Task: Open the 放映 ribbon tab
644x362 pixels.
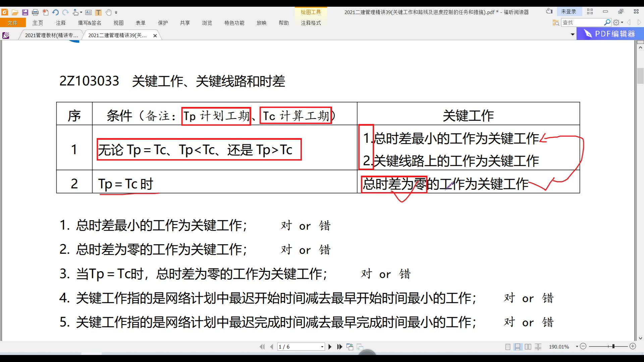Action: tap(261, 23)
